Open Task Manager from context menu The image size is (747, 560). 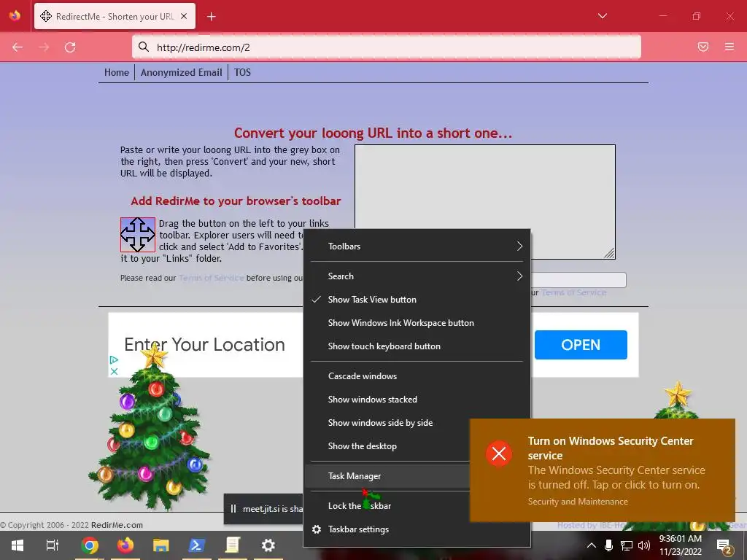(x=387, y=476)
